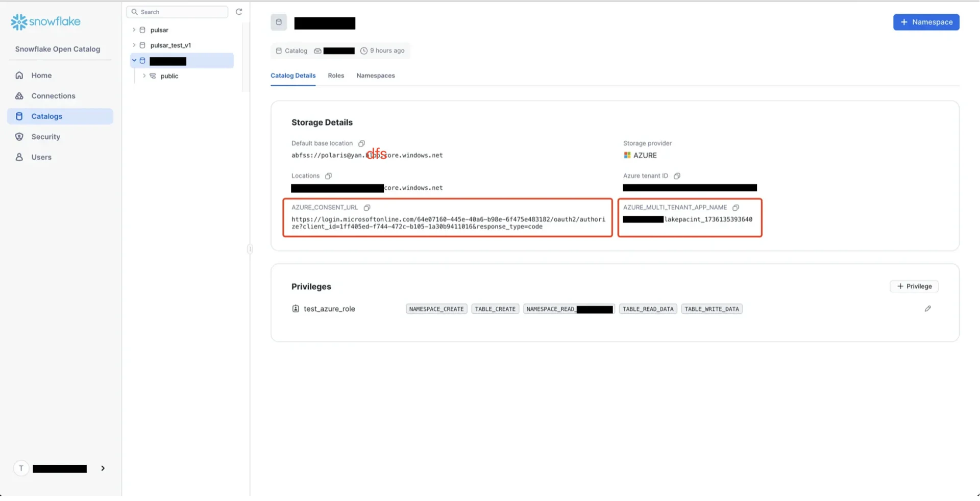
Task: Click the catalog header icon tile
Action: point(279,22)
